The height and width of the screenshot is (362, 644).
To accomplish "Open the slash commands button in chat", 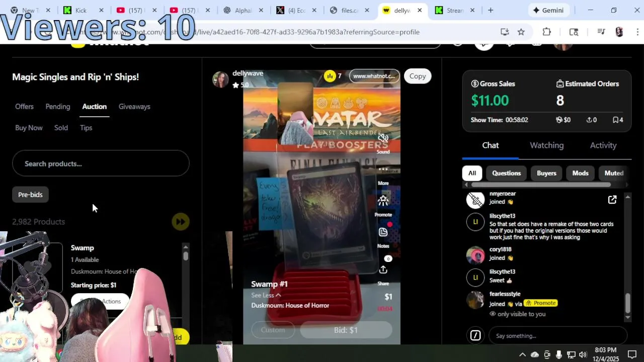I will 475,335.
